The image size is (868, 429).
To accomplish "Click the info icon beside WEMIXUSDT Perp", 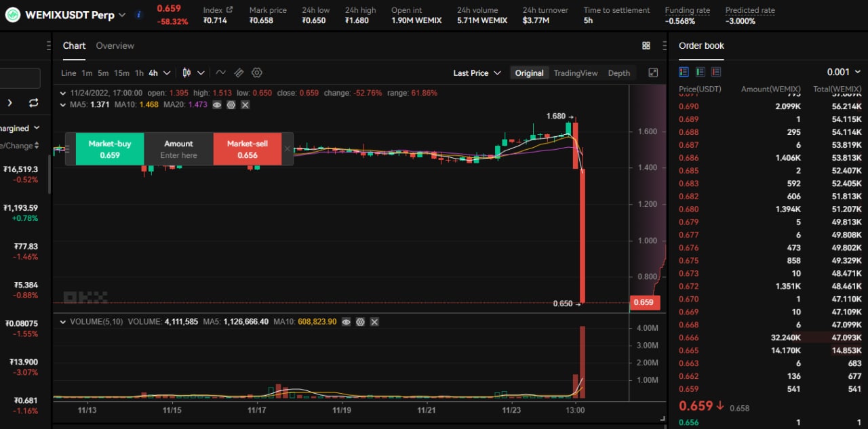I will (x=139, y=15).
